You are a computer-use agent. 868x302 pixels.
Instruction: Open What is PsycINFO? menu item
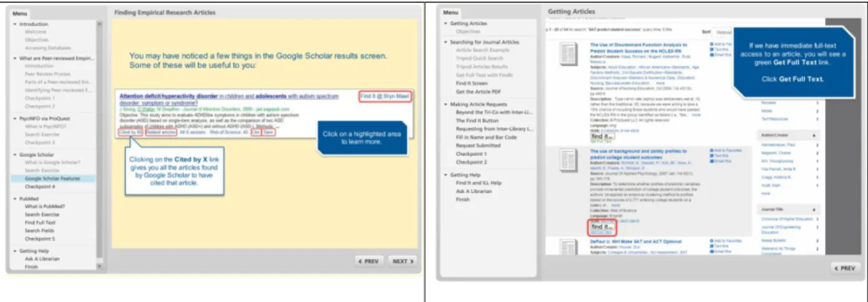tap(44, 126)
